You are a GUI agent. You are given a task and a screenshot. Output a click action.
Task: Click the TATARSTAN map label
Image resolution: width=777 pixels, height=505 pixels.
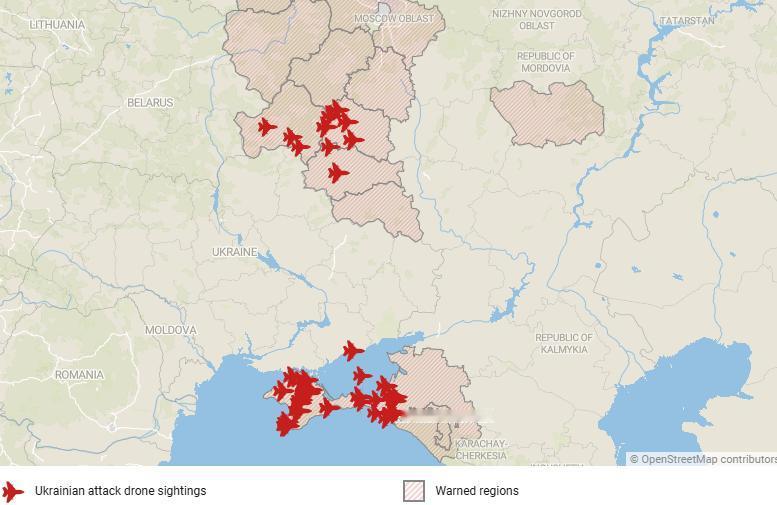[x=687, y=20]
